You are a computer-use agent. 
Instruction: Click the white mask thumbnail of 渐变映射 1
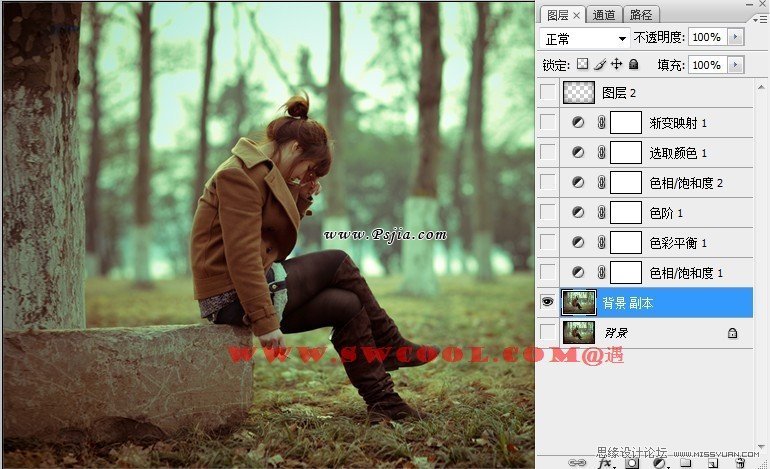click(626, 122)
